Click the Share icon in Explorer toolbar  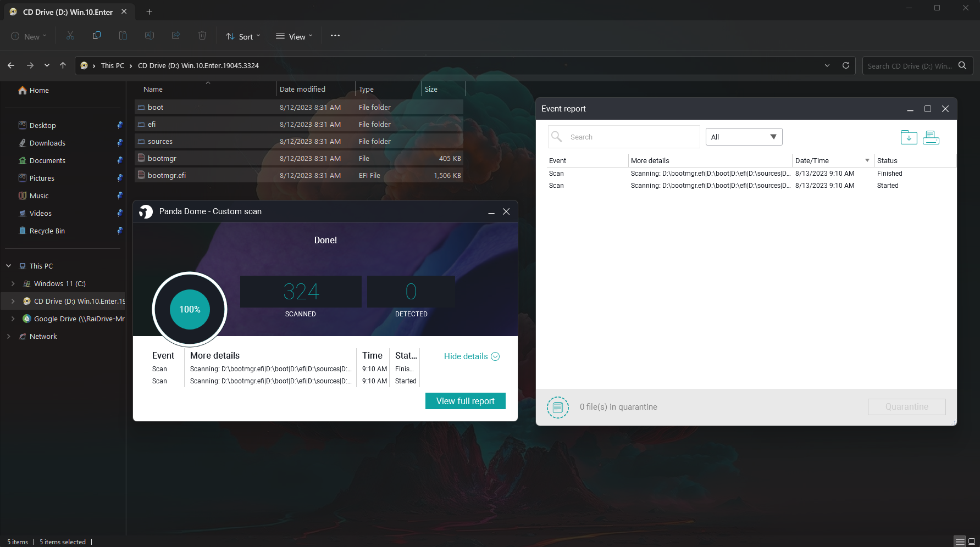pos(176,36)
